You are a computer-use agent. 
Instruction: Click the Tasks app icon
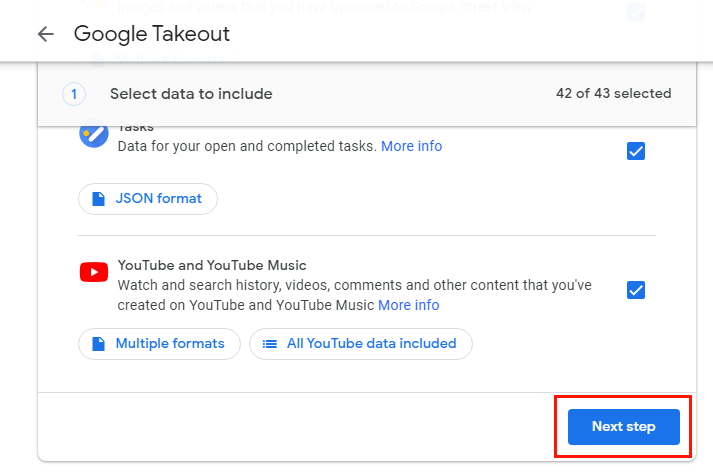[x=94, y=134]
